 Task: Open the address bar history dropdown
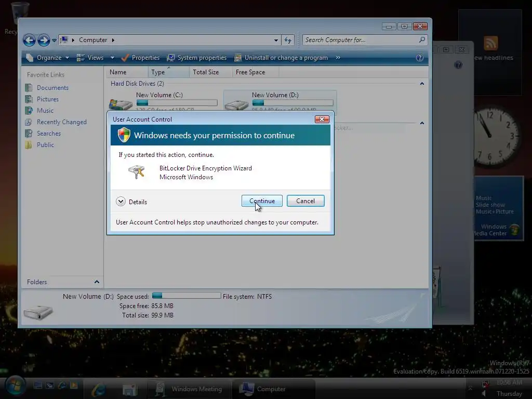tap(276, 40)
